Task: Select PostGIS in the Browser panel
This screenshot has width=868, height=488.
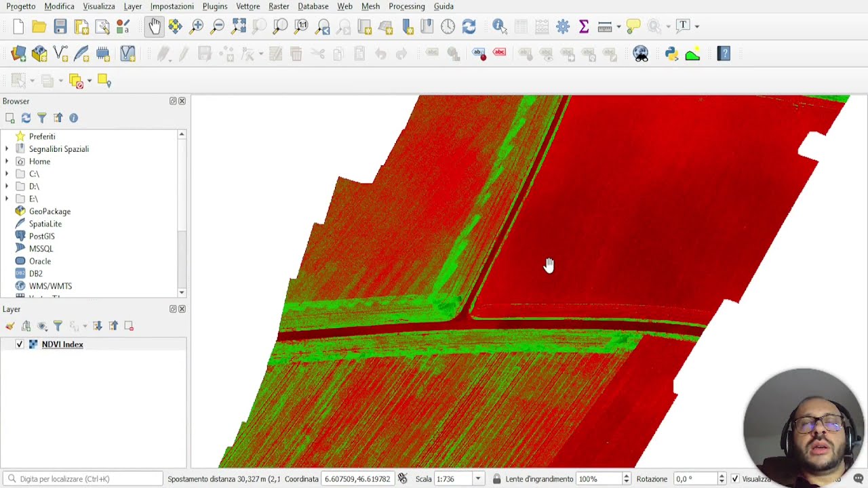Action: coord(42,236)
